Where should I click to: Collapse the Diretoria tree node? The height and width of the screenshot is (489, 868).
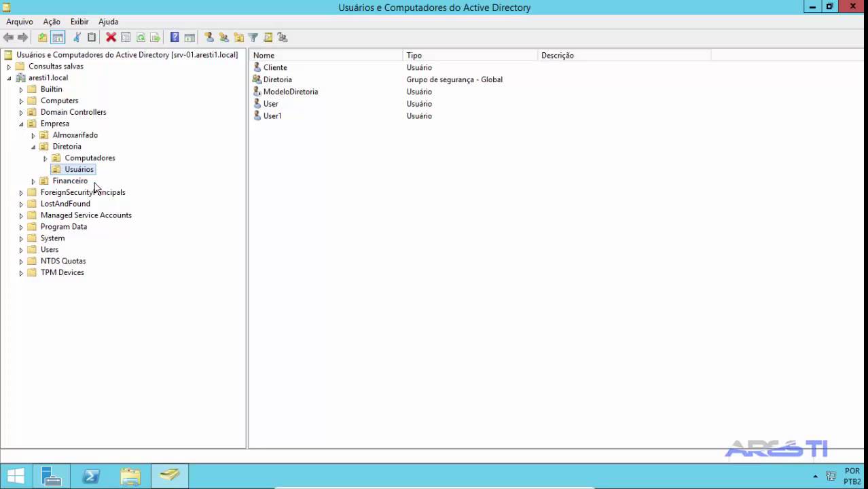[33, 147]
